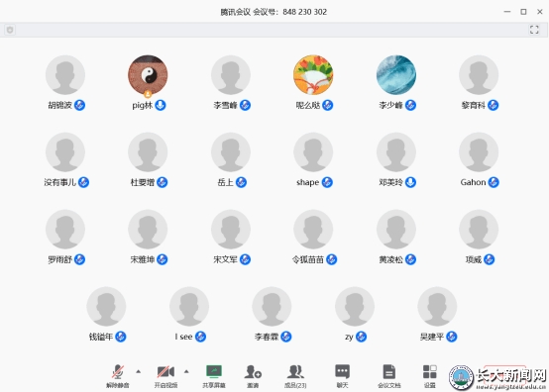
Task: Click muted mic icon next to 李雪峰
Action: tap(245, 105)
